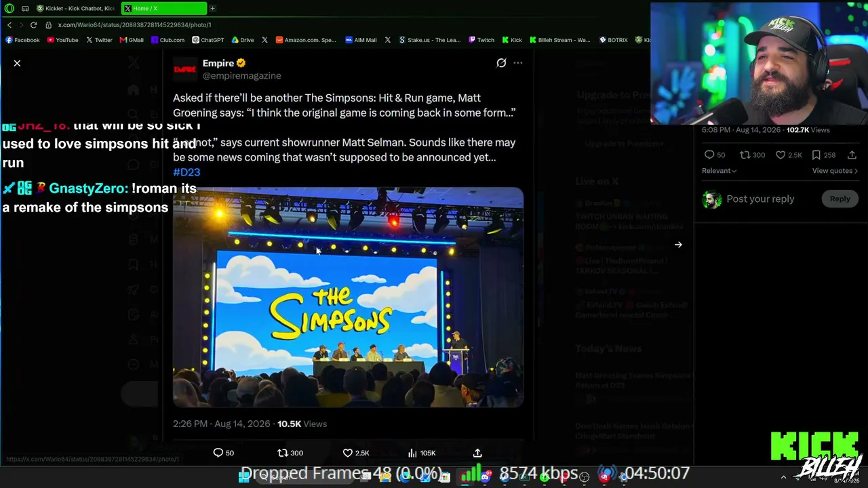Open the AIM Mail bookmark

[x=361, y=40]
